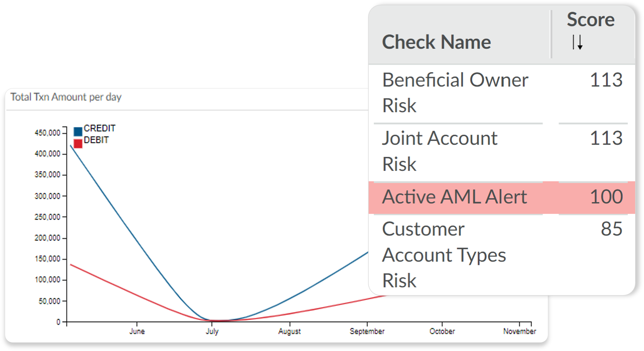Click the June label on the x-axis
Viewport: 644px width, 351px height.
(x=137, y=331)
